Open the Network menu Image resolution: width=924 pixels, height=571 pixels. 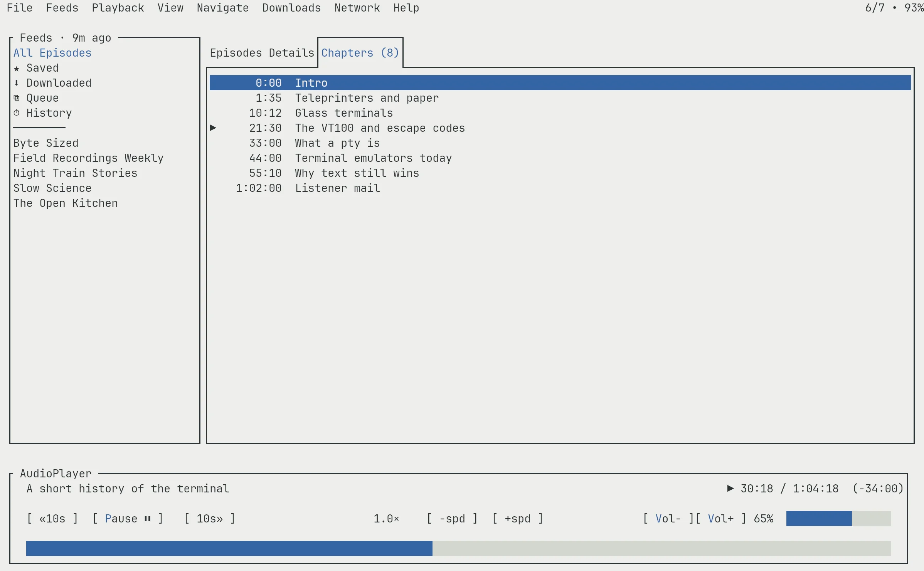coord(357,8)
